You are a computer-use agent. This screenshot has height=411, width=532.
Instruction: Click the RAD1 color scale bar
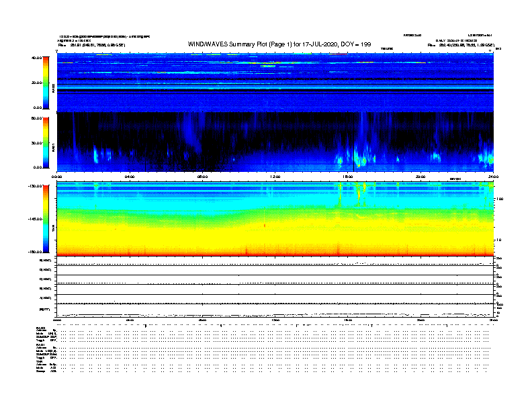[x=46, y=143]
